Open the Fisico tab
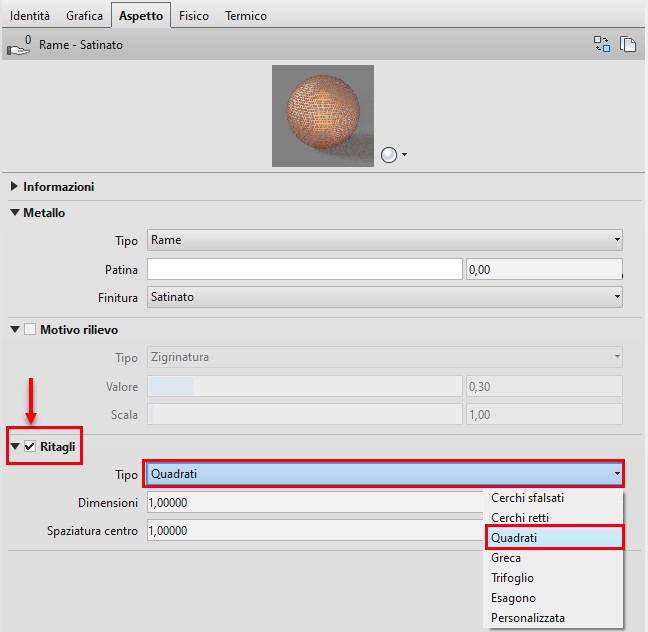 [194, 16]
